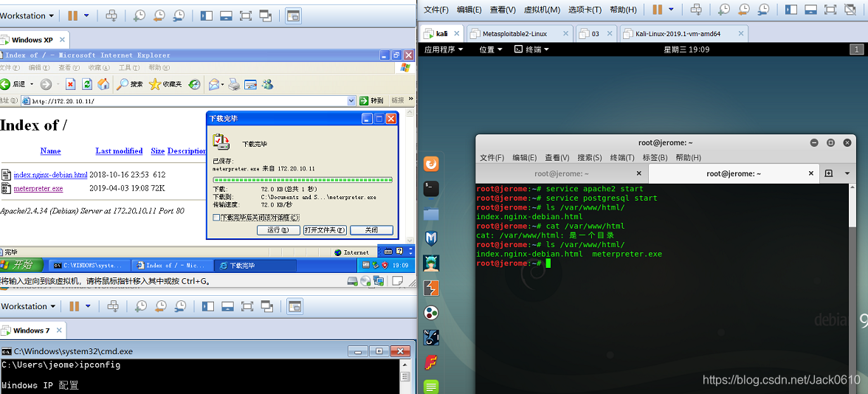This screenshot has width=868, height=394.
Task: Click IE Stop button with red X
Action: click(70, 84)
